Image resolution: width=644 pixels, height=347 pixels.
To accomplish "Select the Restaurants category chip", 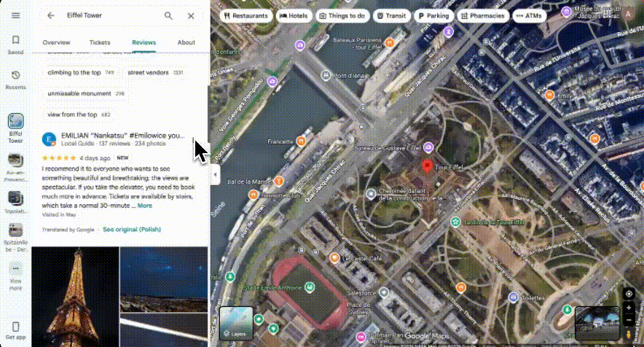I will click(246, 15).
